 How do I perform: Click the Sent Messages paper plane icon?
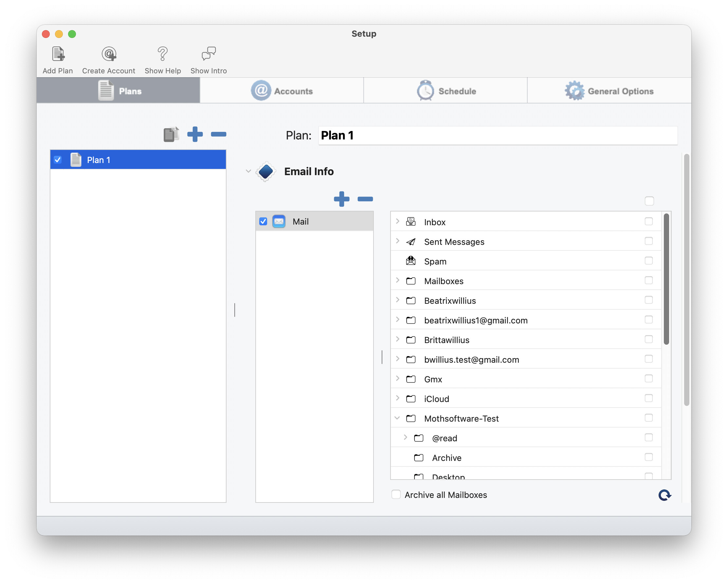[x=410, y=242]
